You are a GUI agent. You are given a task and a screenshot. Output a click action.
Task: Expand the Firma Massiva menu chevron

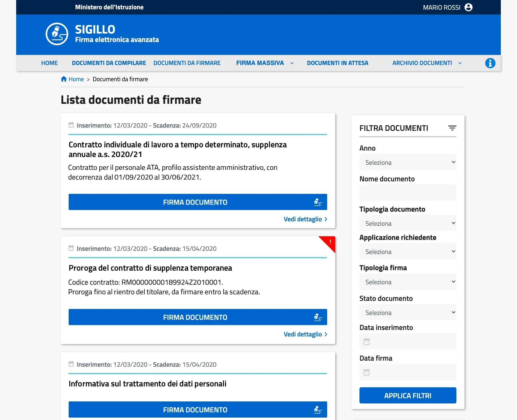click(x=292, y=63)
